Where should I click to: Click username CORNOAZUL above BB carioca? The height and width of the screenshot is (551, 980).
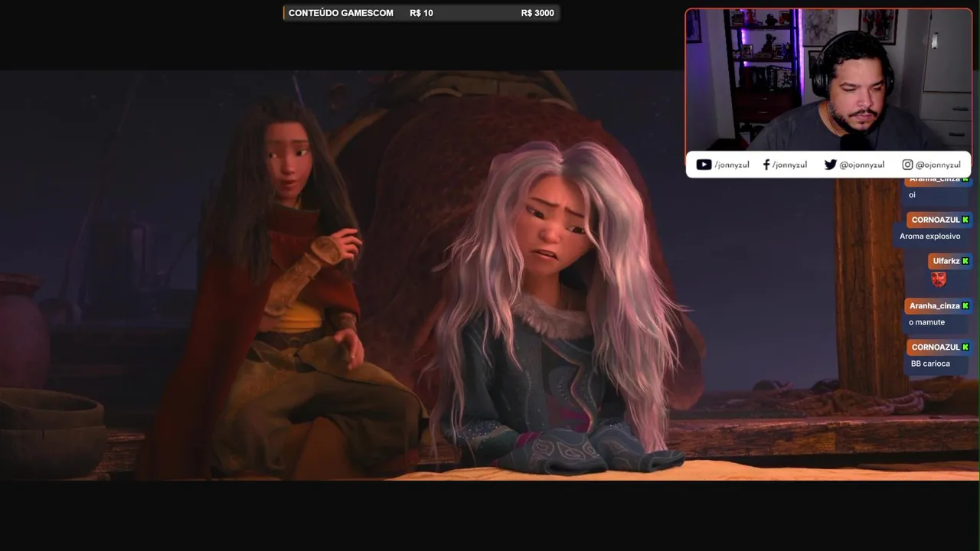936,347
